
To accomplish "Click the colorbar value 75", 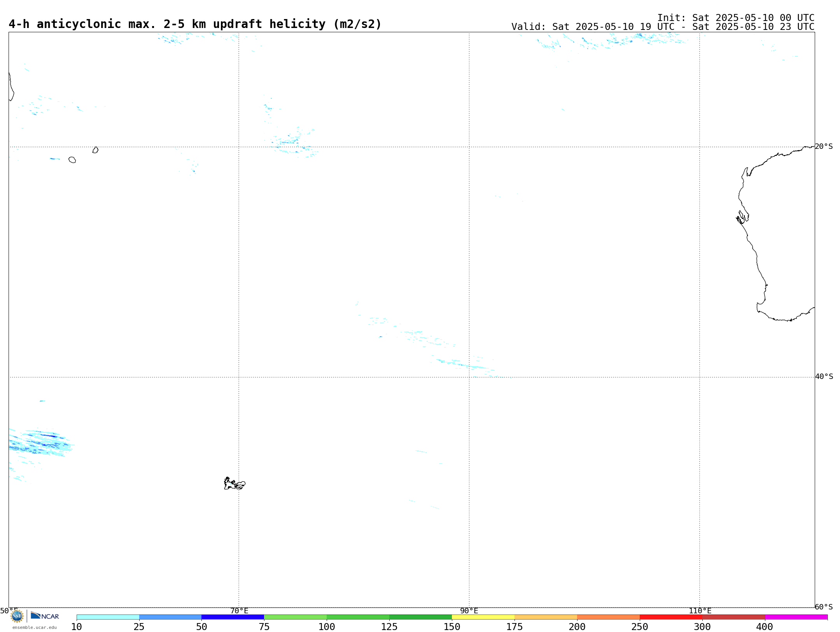I will [264, 627].
